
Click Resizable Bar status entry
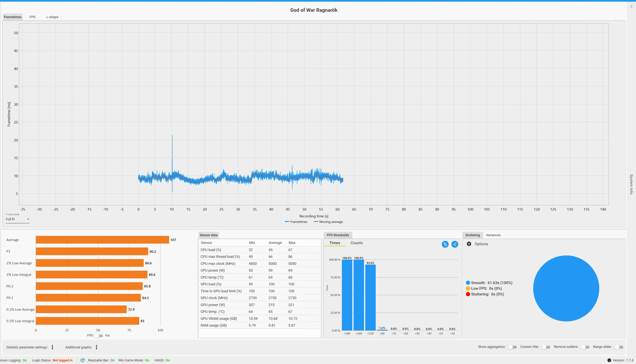point(101,360)
